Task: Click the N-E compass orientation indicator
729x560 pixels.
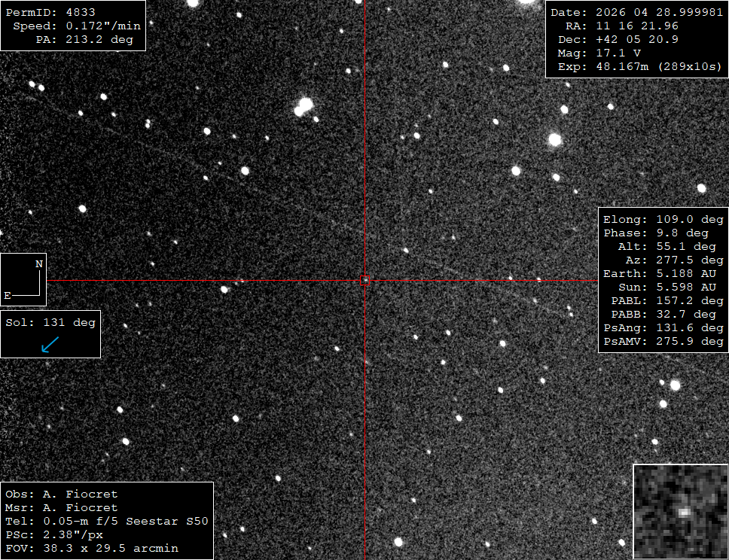Action: (23, 279)
